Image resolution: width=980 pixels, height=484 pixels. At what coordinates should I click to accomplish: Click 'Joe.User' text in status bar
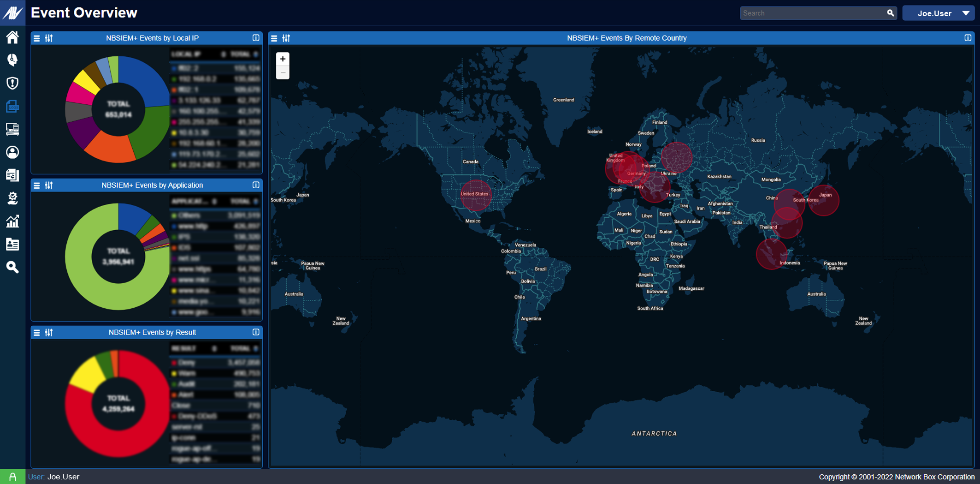pyautogui.click(x=63, y=477)
